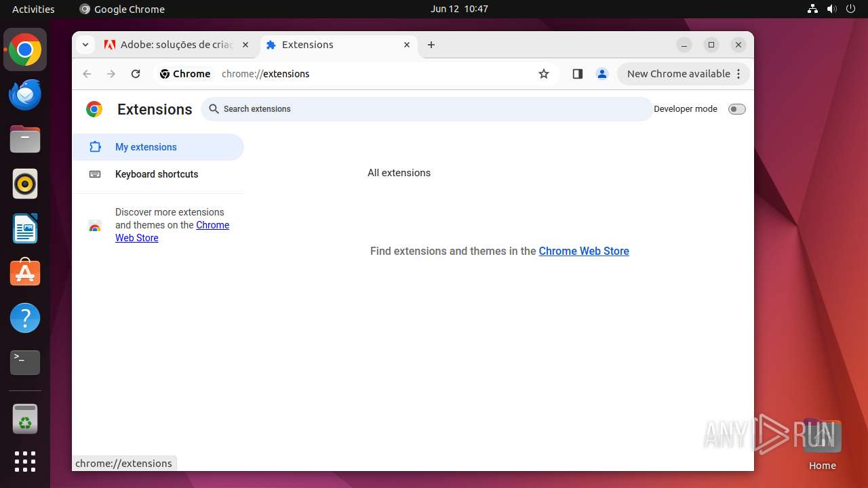Expand the tab search dropdown arrow

tap(85, 45)
